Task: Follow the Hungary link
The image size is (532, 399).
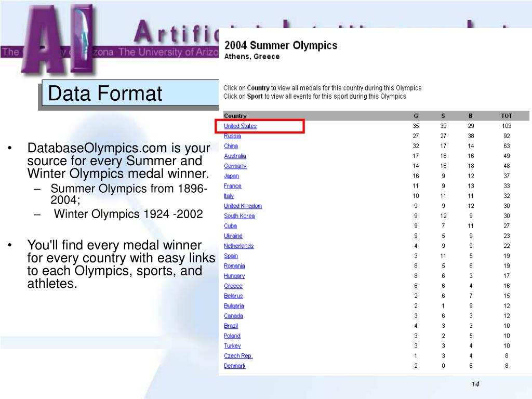Action: tap(234, 276)
